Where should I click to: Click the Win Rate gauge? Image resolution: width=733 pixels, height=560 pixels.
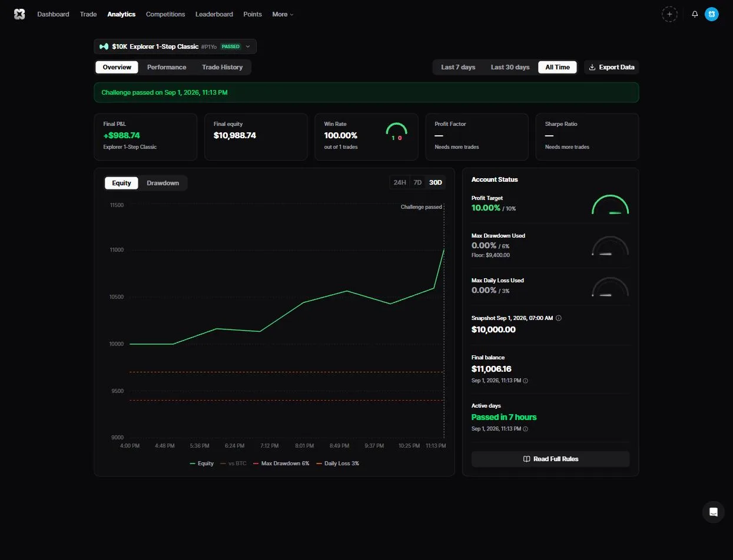pos(396,132)
